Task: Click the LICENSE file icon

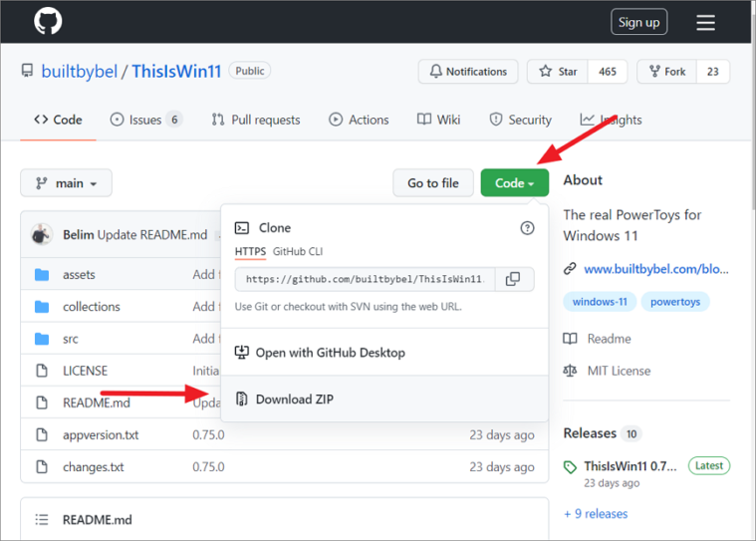Action: [42, 371]
